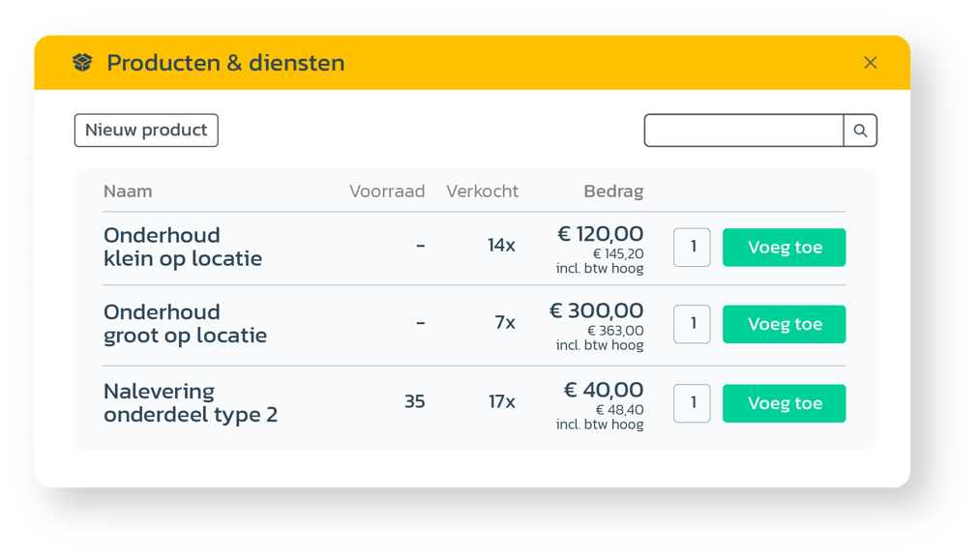
Task: Click Voeg toe for Onderhoud klein op locatie
Action: tap(784, 247)
